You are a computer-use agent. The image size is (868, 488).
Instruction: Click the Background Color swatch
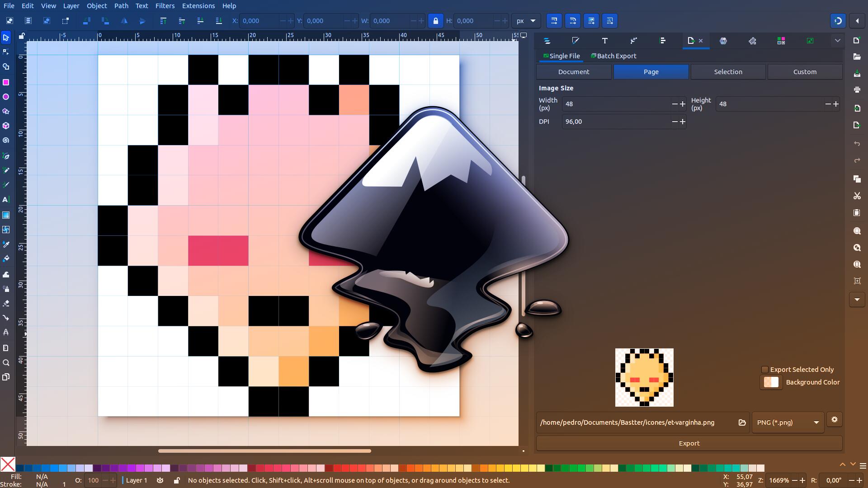point(771,382)
